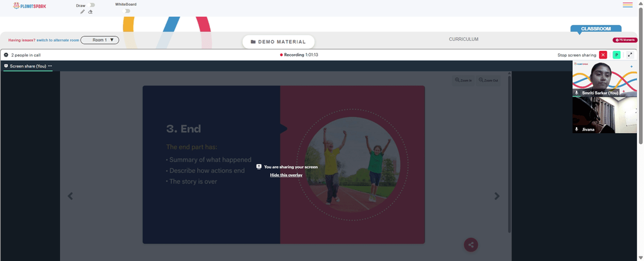Open Screen share options ellipsis

point(50,66)
